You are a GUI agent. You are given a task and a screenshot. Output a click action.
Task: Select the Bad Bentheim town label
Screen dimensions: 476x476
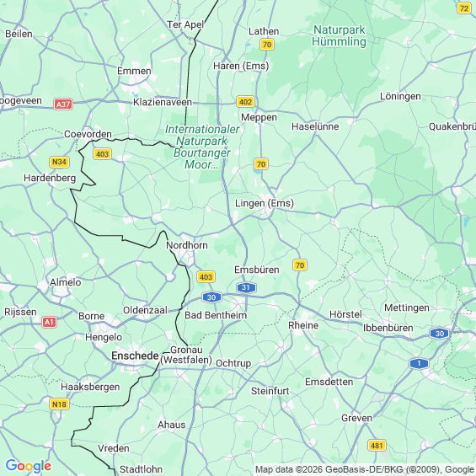click(216, 315)
